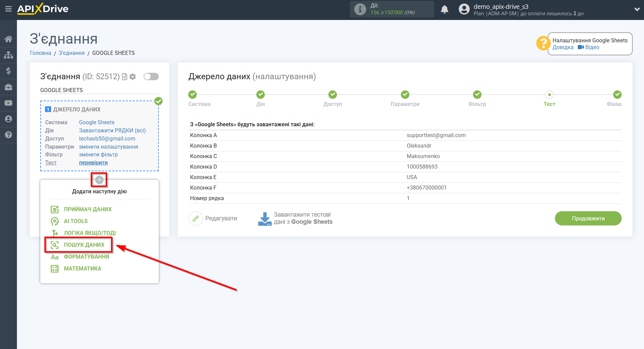Open the billing dollar icon in the sidebar
Screen dimensions: 644x349
[x=8, y=71]
